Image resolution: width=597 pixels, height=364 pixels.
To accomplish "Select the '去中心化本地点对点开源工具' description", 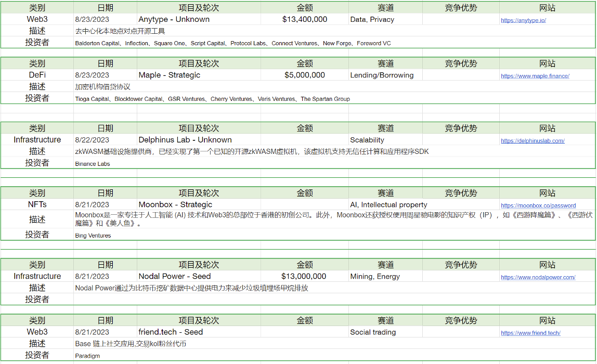I will pos(334,31).
